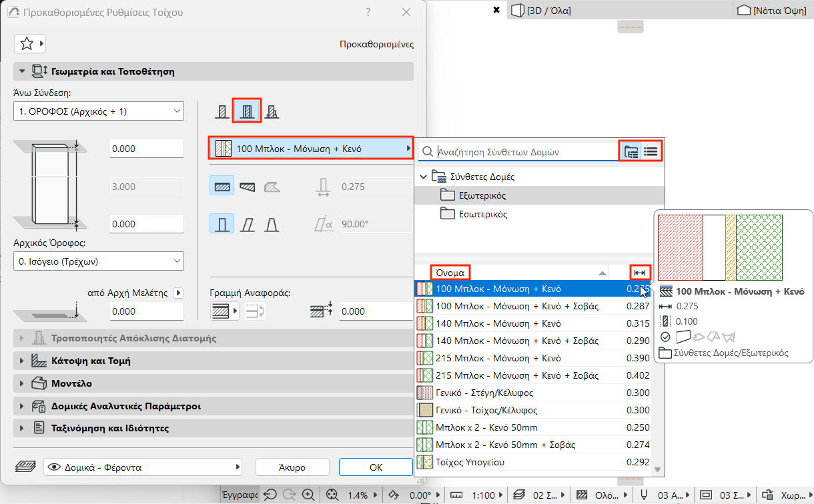Select the basic wall structure icon
The image size is (814, 504).
pyautogui.click(x=222, y=111)
